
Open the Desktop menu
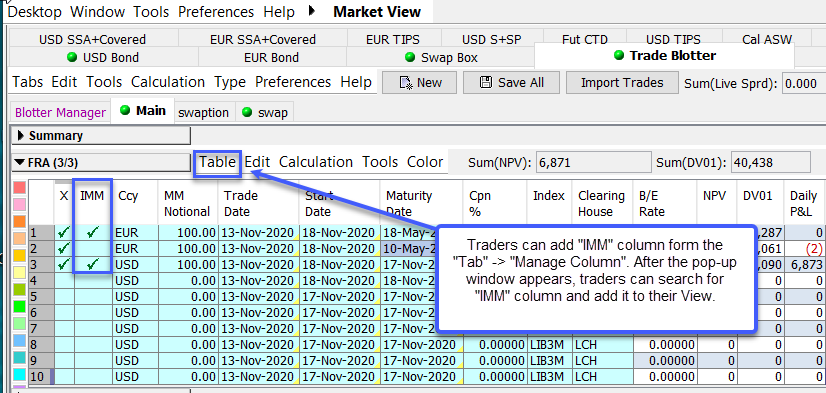[34, 11]
